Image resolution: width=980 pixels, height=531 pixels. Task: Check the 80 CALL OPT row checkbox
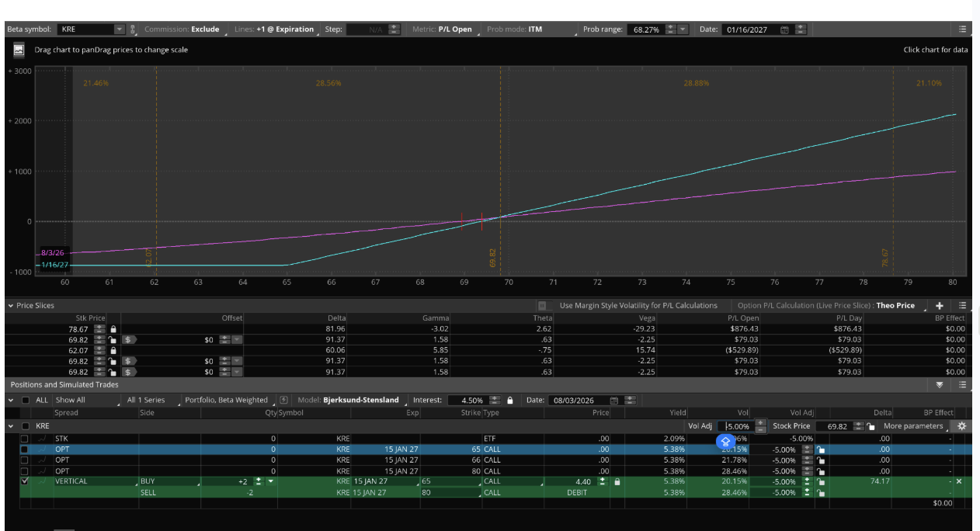pos(25,470)
